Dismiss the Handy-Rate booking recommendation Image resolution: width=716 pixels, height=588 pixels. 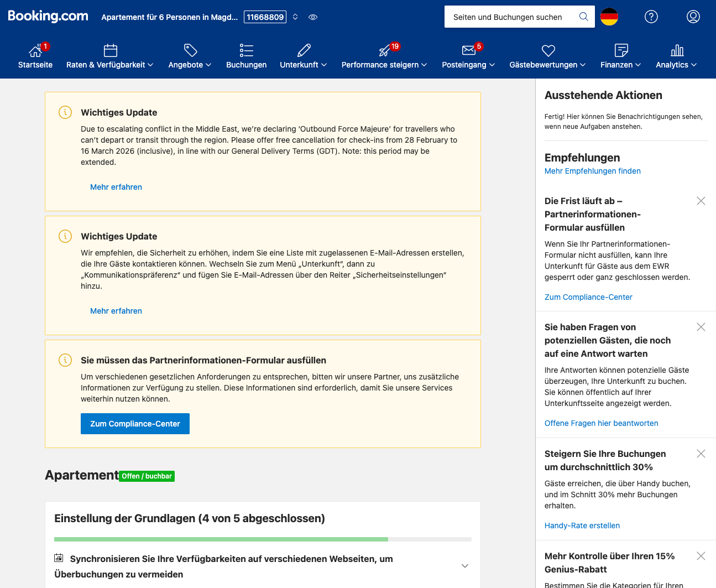pyautogui.click(x=701, y=454)
